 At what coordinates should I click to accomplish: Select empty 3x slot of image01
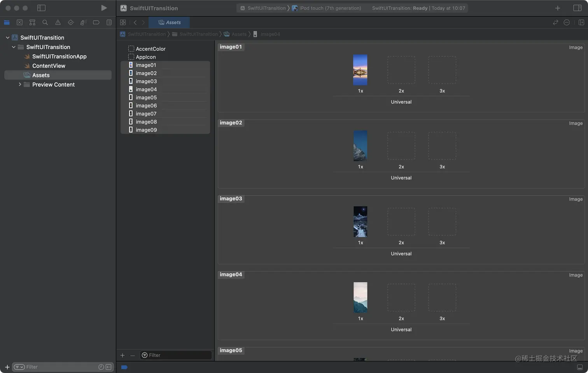[442, 70]
